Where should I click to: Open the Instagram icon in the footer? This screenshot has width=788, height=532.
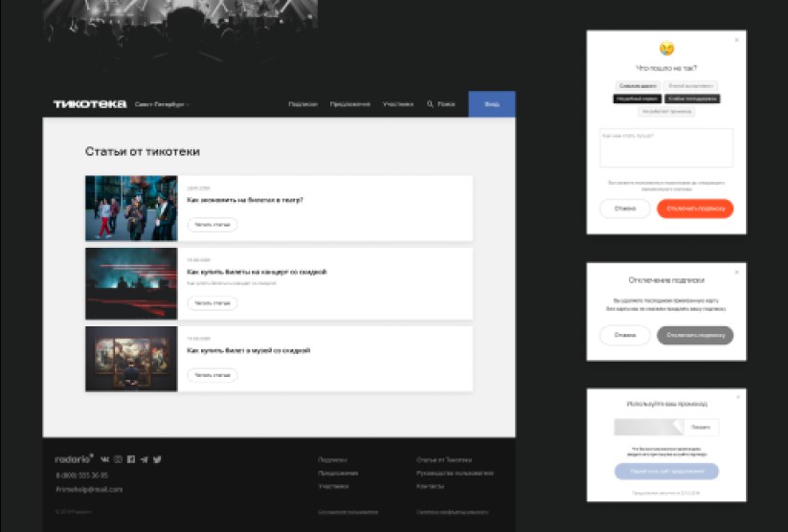click(x=118, y=459)
